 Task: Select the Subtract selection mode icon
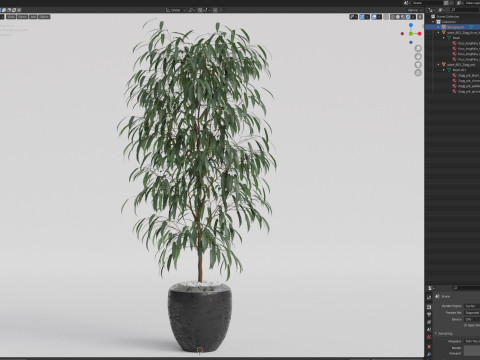tap(9, 10)
